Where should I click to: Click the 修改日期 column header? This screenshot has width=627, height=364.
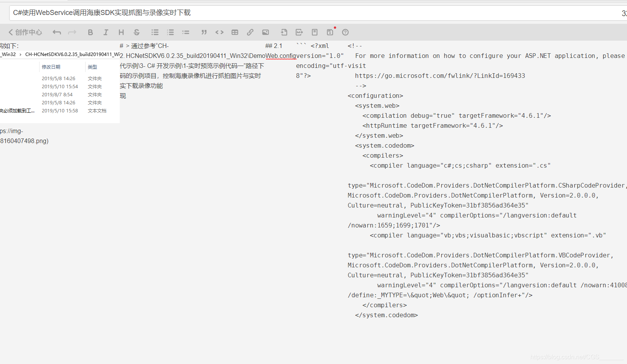tap(51, 67)
